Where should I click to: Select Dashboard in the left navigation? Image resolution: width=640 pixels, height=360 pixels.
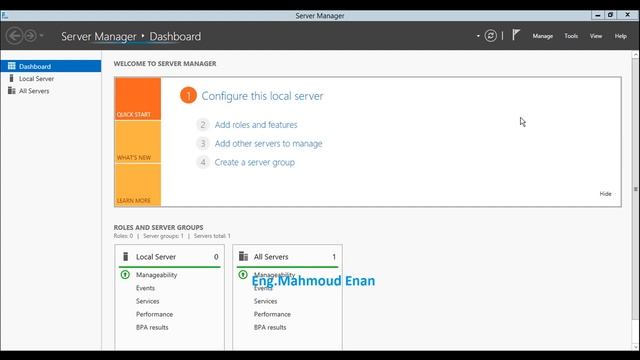(x=51, y=66)
